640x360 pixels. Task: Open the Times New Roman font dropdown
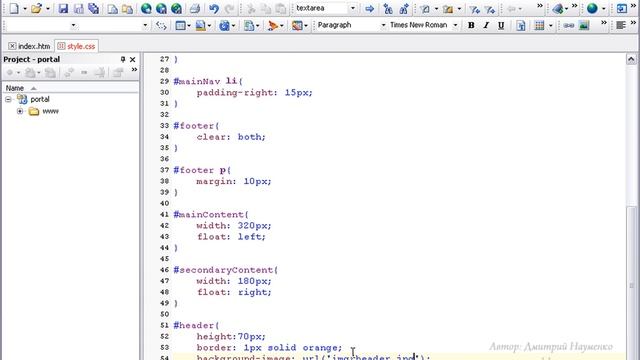tap(456, 25)
